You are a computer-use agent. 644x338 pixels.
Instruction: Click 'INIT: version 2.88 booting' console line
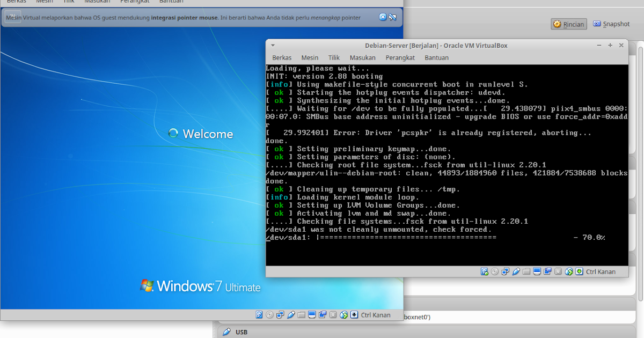click(x=324, y=76)
